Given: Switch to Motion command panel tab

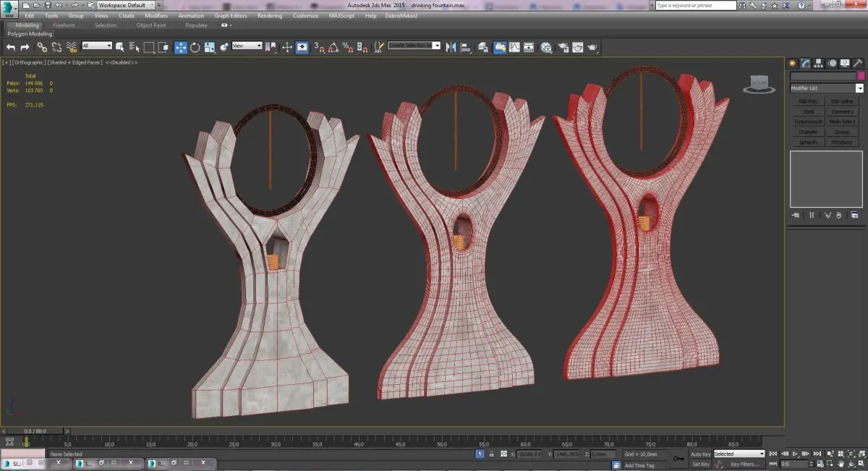Looking at the screenshot, I should click(x=832, y=63).
